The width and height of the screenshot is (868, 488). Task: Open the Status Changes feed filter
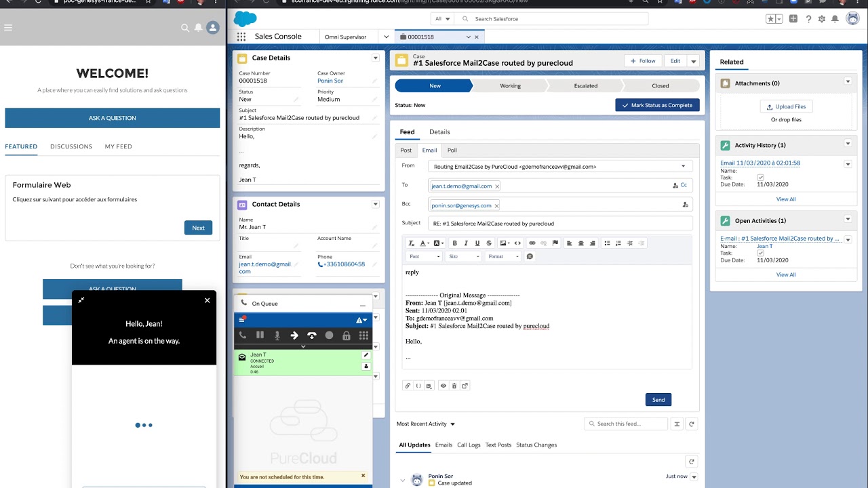536,445
